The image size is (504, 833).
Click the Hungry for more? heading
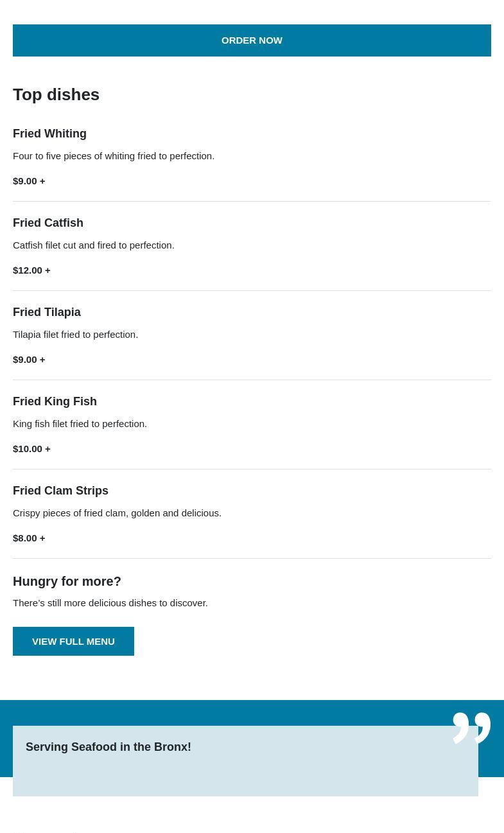67,581
